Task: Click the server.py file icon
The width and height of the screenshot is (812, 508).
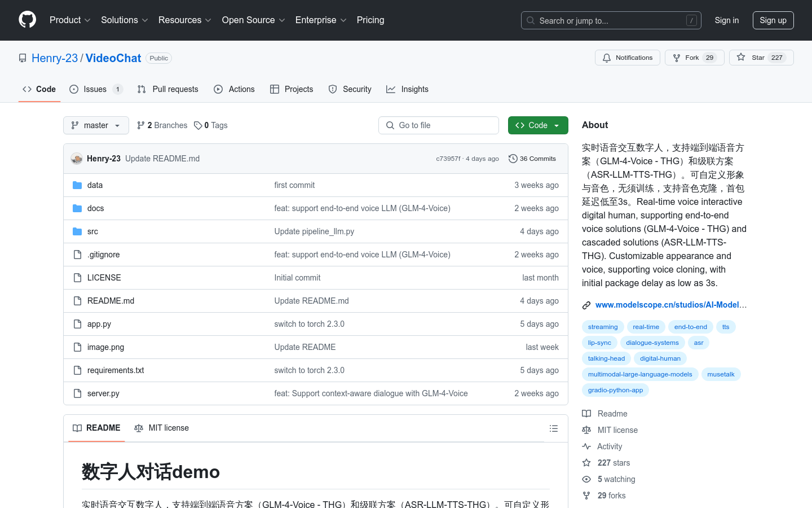Action: click(x=77, y=393)
